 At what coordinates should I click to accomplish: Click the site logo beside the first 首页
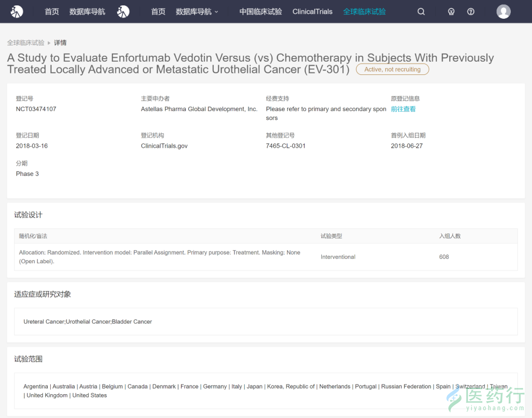click(x=17, y=11)
